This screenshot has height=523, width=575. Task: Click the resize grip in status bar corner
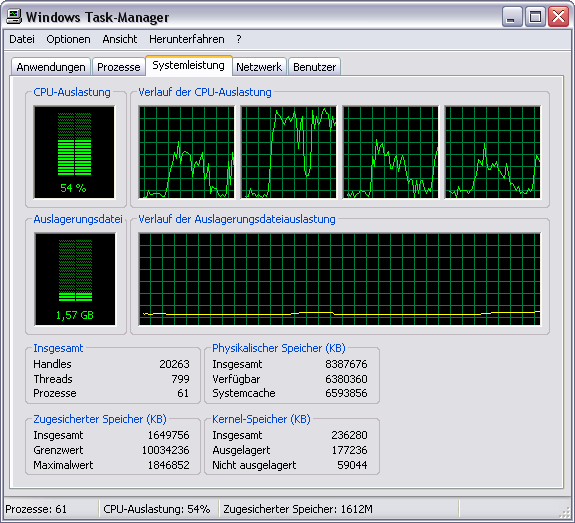[566, 512]
